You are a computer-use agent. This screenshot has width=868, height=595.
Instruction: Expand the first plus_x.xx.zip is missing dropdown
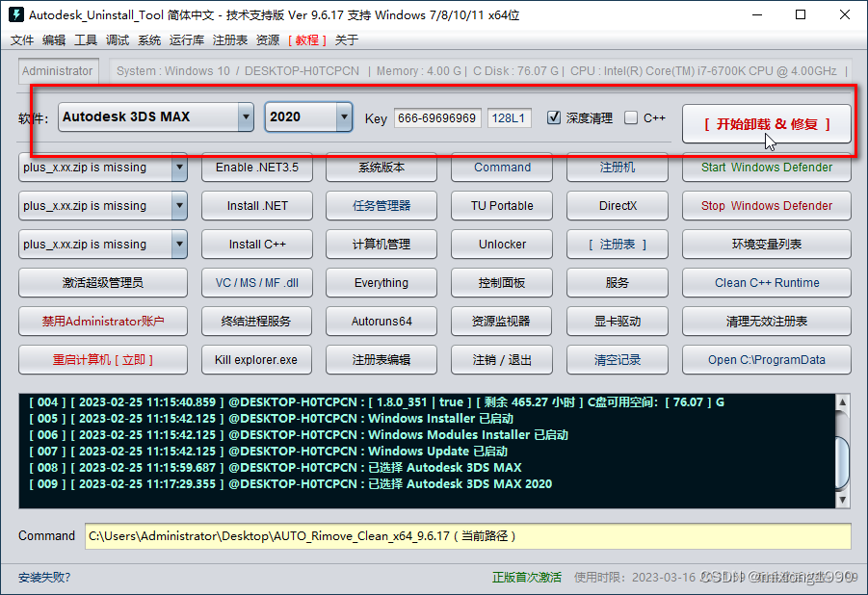tap(179, 168)
